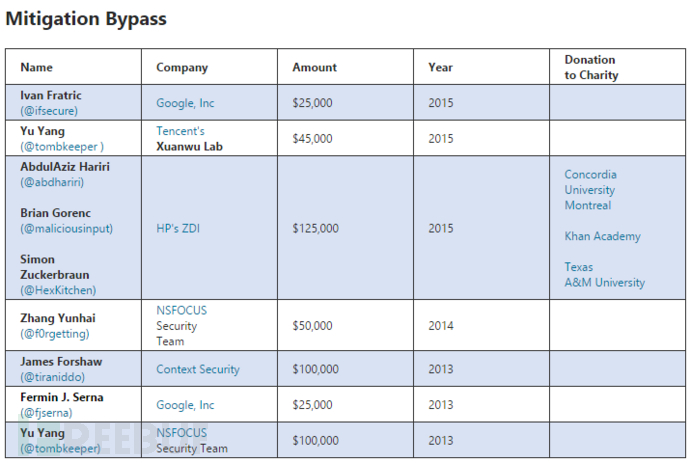This screenshot has height=463, width=690.
Task: Open the @ifsecure Twitter handle link
Action: [49, 111]
